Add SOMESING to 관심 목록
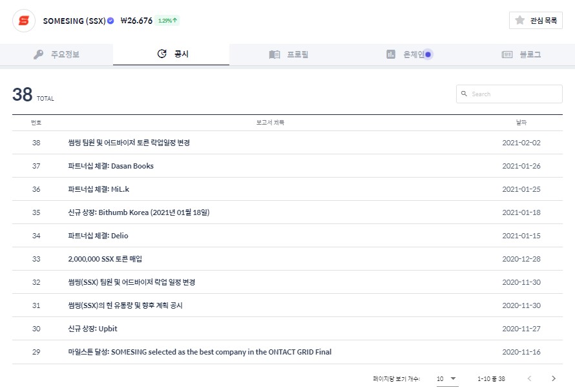The image size is (575, 392). tap(536, 20)
